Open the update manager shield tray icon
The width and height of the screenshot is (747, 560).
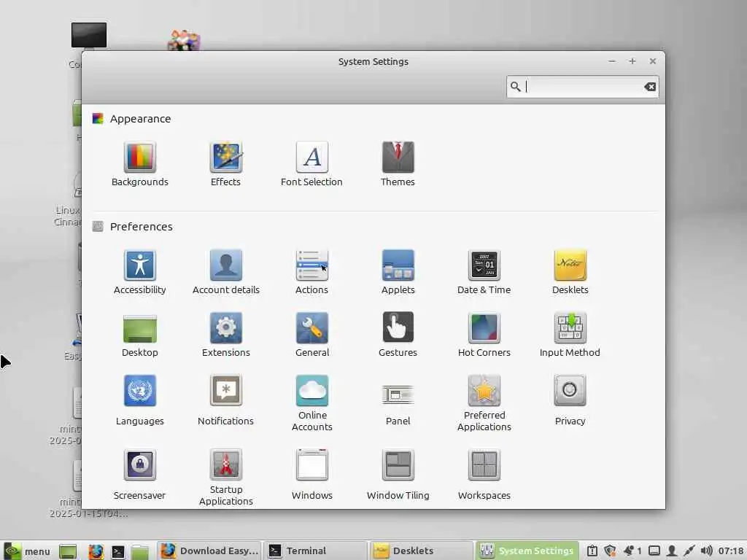point(611,551)
